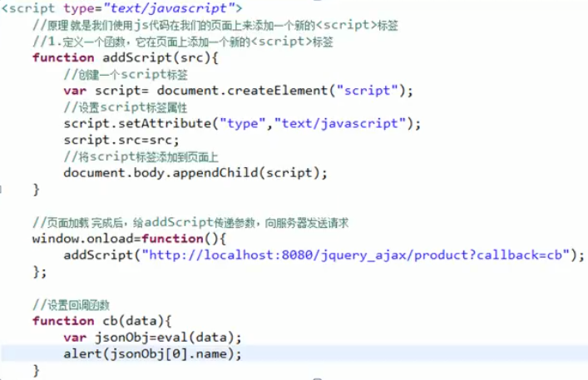
Task: Click the 'function cb(data){' line
Action: [x=102, y=321]
